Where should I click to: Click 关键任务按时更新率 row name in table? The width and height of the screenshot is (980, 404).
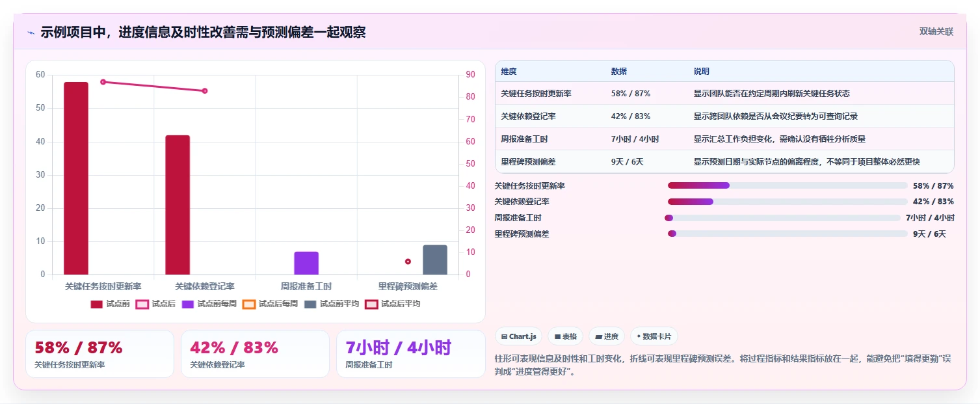pyautogui.click(x=536, y=94)
